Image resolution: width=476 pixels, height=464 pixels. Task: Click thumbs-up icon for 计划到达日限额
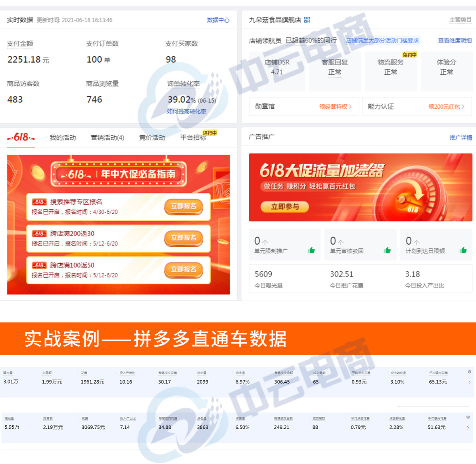[463, 250]
